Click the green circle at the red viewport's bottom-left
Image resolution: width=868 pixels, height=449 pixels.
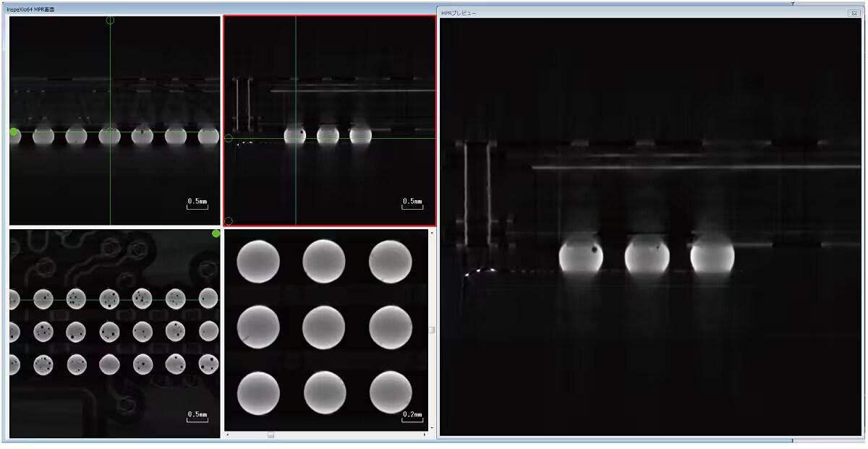(x=229, y=221)
